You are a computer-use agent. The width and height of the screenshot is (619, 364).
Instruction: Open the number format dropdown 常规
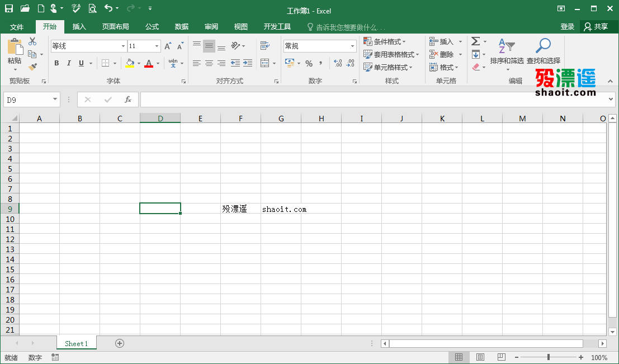(x=352, y=46)
